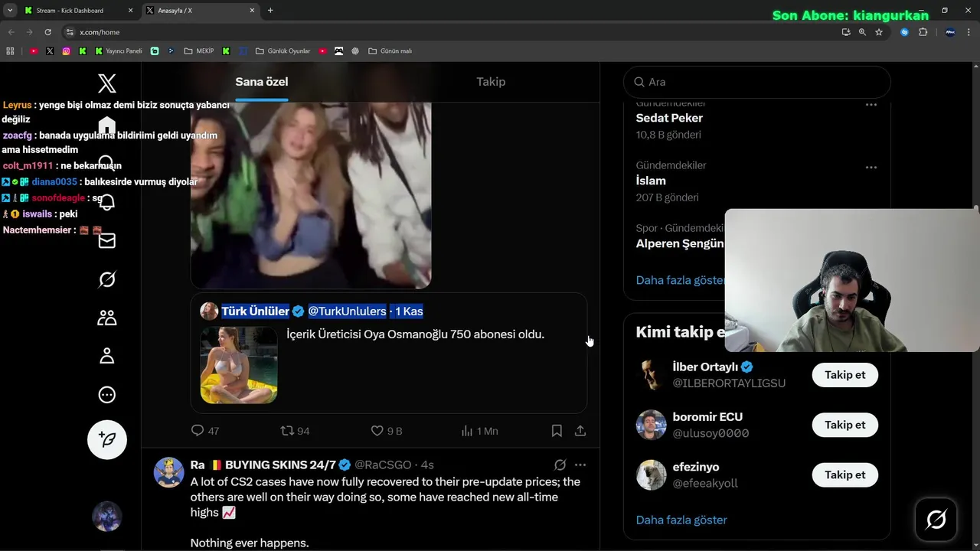Open Communities people icon in sidebar
The width and height of the screenshot is (980, 551).
[107, 318]
